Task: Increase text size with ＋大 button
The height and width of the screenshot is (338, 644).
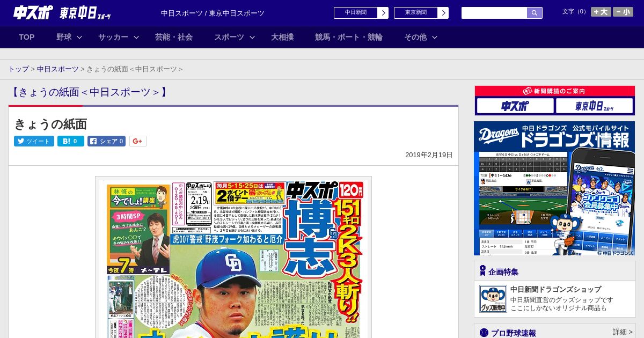Action: point(601,12)
